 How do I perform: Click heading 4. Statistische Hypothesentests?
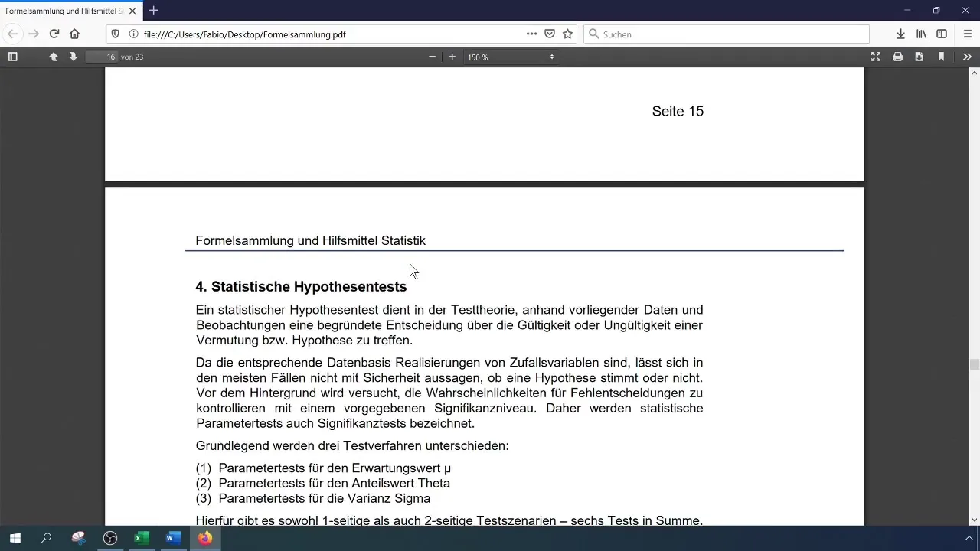coord(301,286)
